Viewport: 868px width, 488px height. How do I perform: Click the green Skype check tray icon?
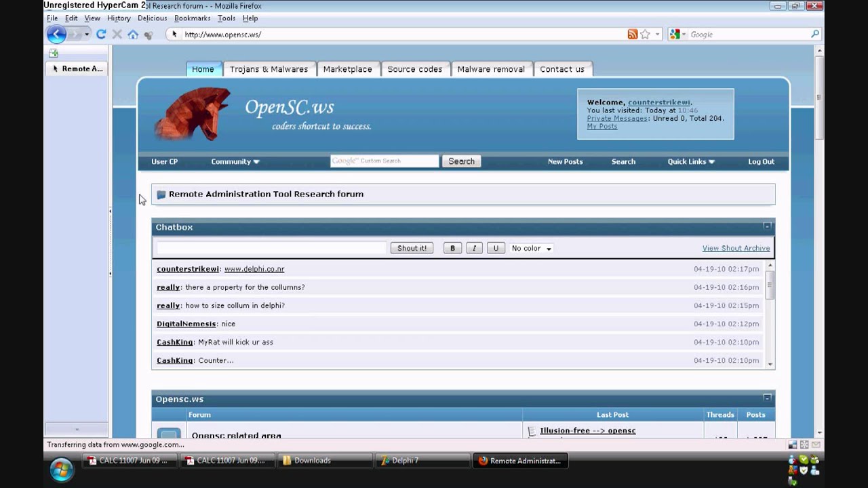coord(804,460)
